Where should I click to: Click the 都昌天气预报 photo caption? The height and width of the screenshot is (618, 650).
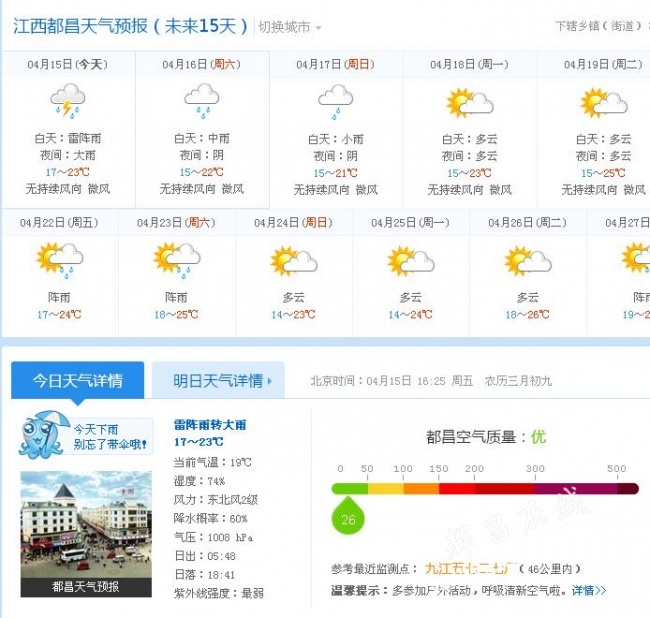click(x=86, y=587)
